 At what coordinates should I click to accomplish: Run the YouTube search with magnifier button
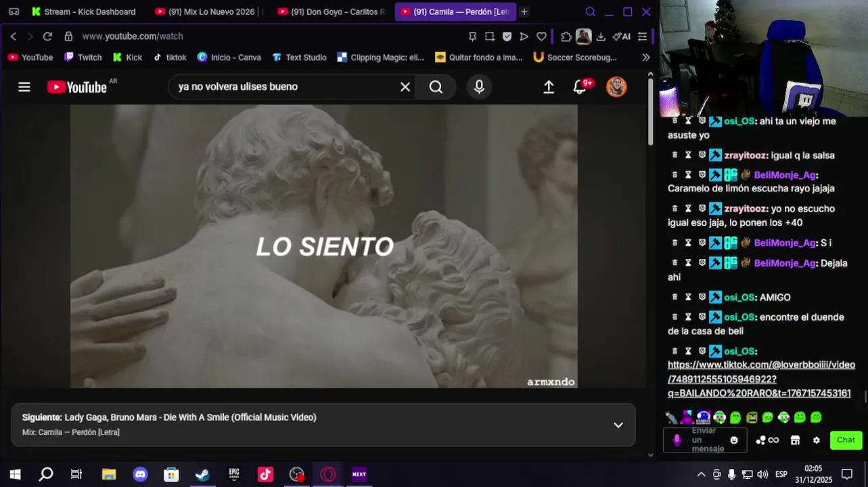436,87
